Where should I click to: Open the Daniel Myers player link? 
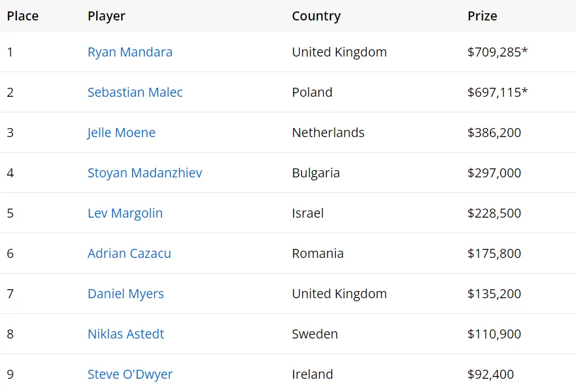point(125,294)
